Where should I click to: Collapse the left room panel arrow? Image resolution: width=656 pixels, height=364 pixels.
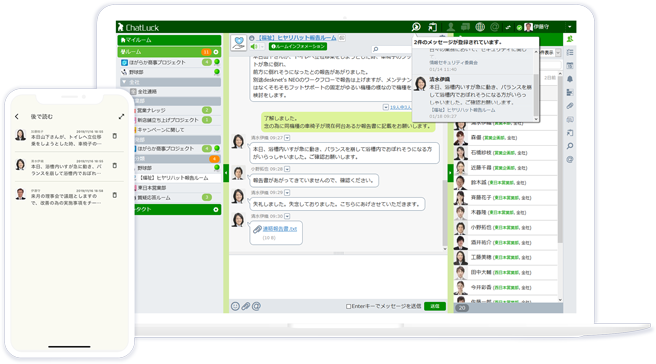click(x=226, y=173)
